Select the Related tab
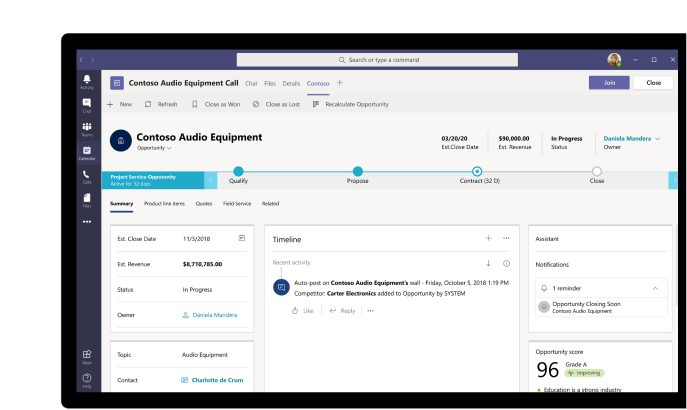The width and height of the screenshot is (687, 410). (270, 204)
